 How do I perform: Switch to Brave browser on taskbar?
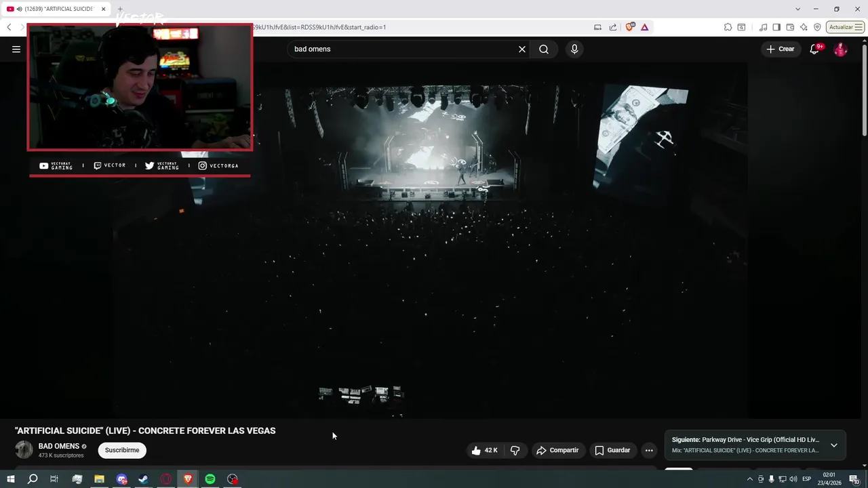tap(188, 479)
